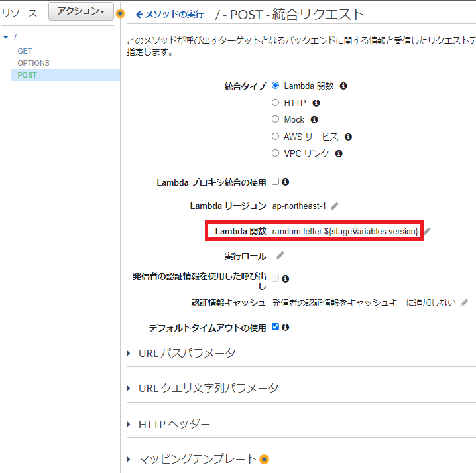Uncheck デフォルトタイムアウトの使用 checkbox
The height and width of the screenshot is (473, 476).
pos(275,327)
